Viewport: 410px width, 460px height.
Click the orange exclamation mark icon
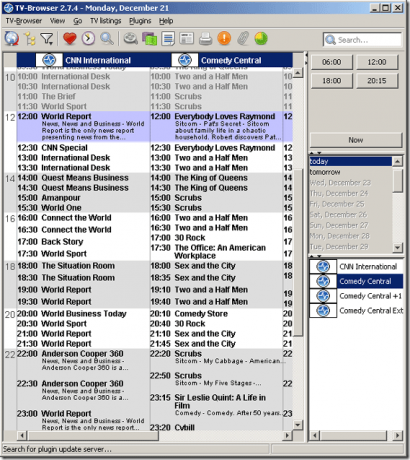pos(224,39)
